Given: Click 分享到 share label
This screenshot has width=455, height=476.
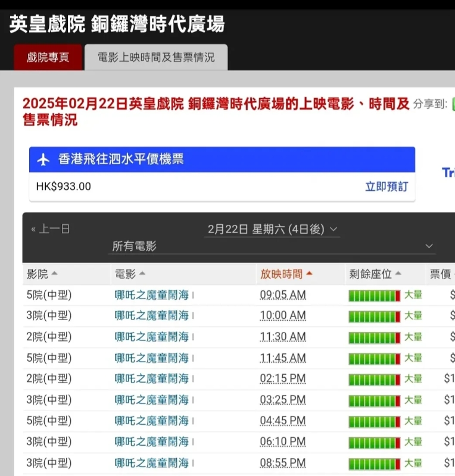Looking at the screenshot, I should pyautogui.click(x=430, y=104).
